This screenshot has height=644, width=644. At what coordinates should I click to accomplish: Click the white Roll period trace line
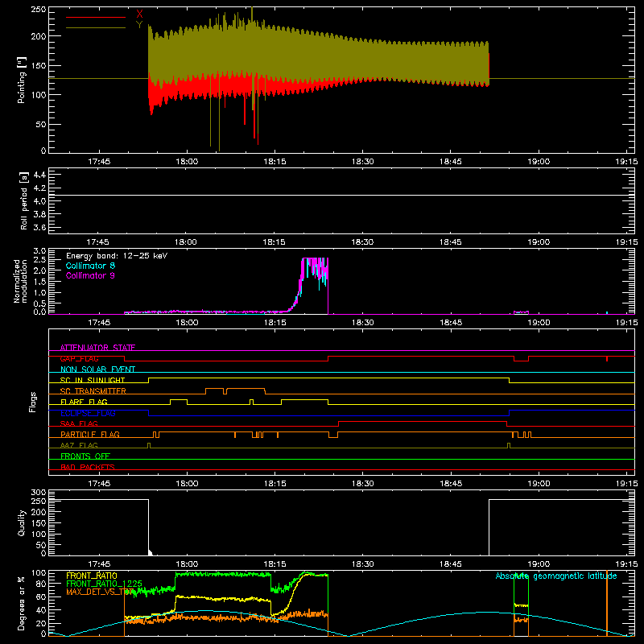[x=341, y=195]
